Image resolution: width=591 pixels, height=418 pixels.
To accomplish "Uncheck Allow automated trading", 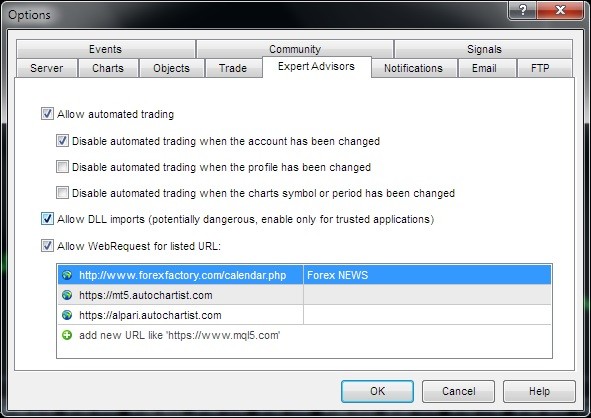I will (x=47, y=113).
